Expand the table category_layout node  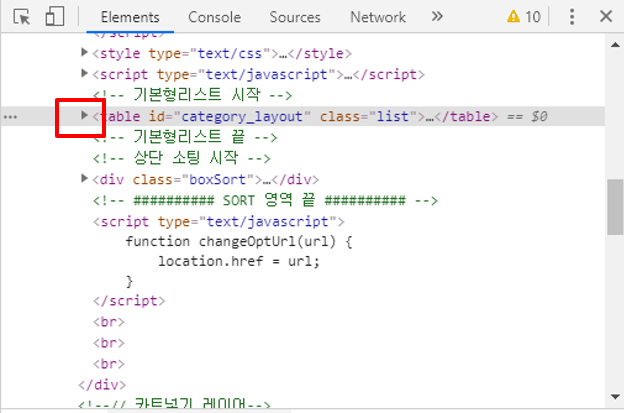(x=84, y=115)
